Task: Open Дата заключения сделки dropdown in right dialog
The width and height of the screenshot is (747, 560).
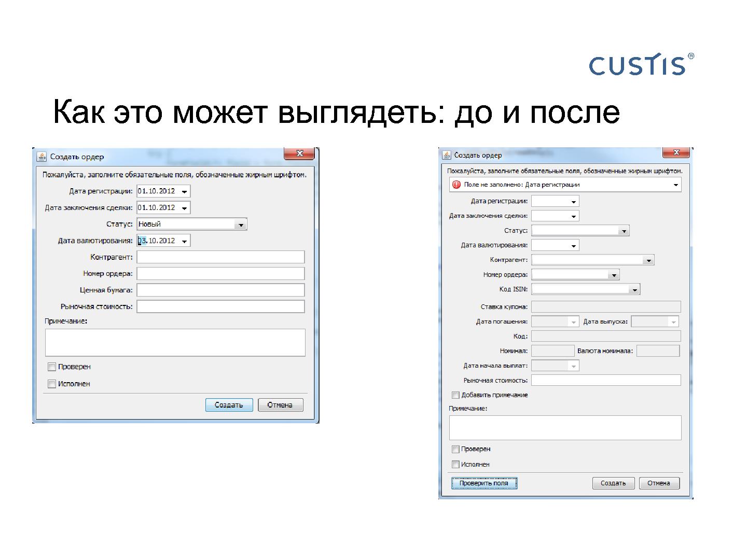Action: [x=573, y=216]
